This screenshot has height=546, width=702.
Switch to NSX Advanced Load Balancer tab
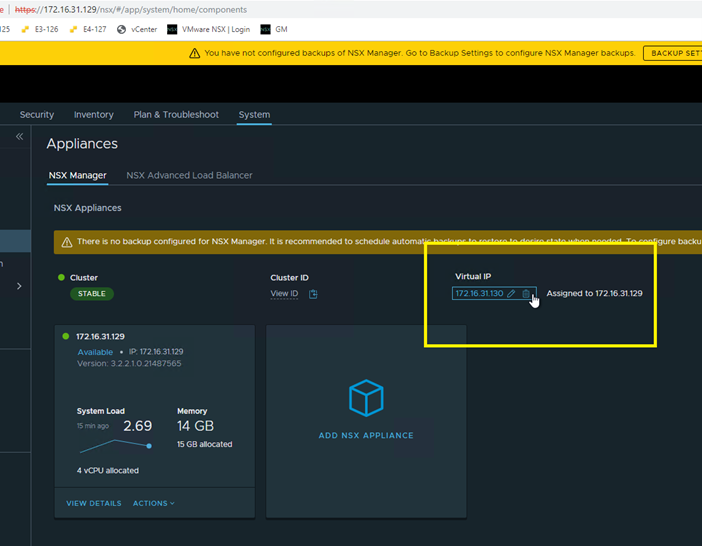[x=189, y=175]
